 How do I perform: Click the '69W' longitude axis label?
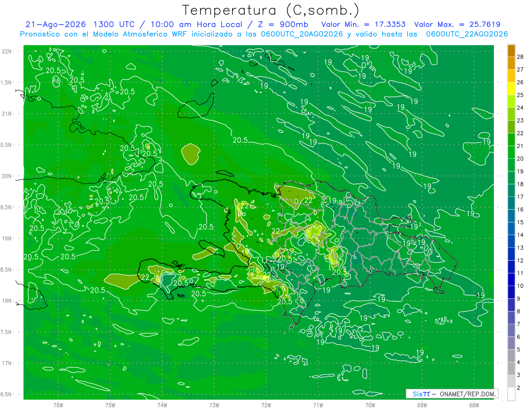click(422, 405)
